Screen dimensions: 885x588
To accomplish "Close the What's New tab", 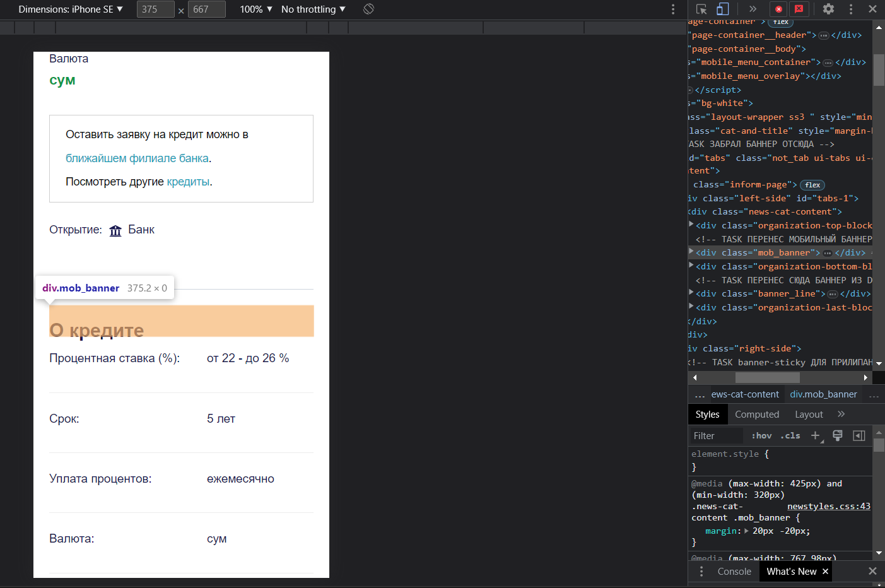I will (x=825, y=572).
